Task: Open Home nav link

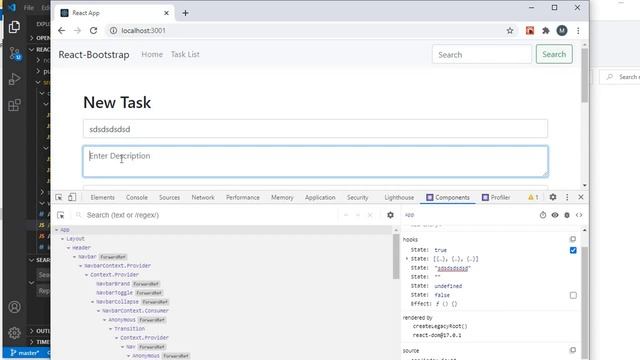Action: click(152, 54)
